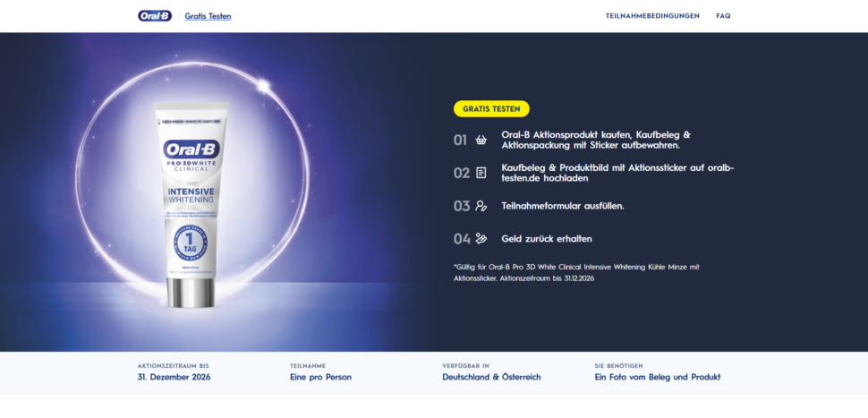Screen dimensions: 868x418
Task: Click the shopping basket icon at step 01
Action: 481,140
